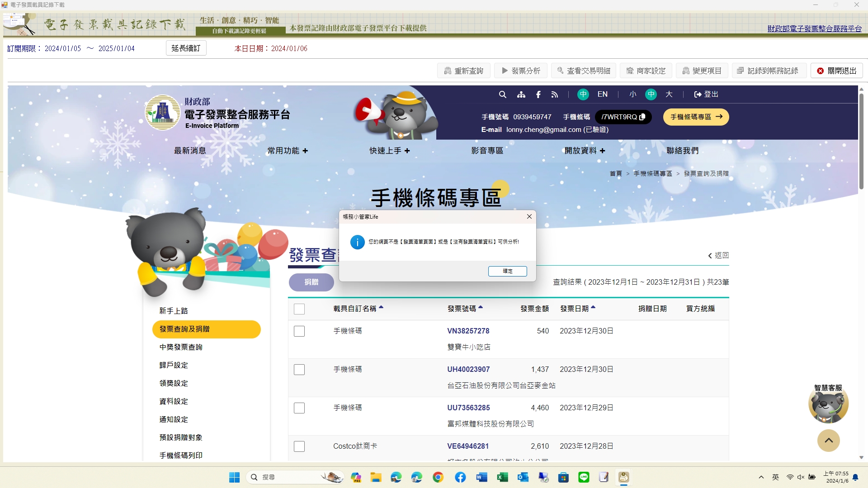Screen dimensions: 868x488
Task: Sort by 發票號碼 column
Action: click(x=465, y=309)
